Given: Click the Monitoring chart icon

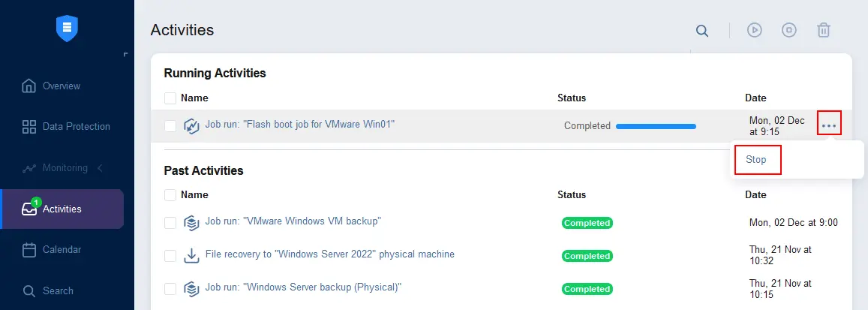Looking at the screenshot, I should coord(29,167).
